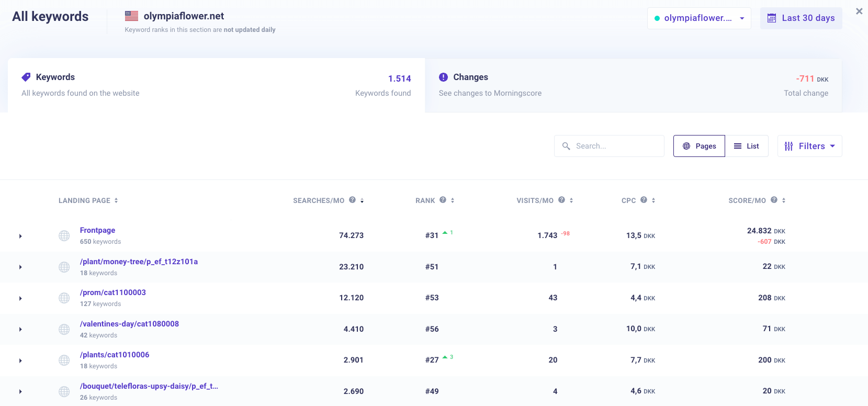Click globe icon beside /prom/cat1100003
This screenshot has width=868, height=406.
[64, 298]
